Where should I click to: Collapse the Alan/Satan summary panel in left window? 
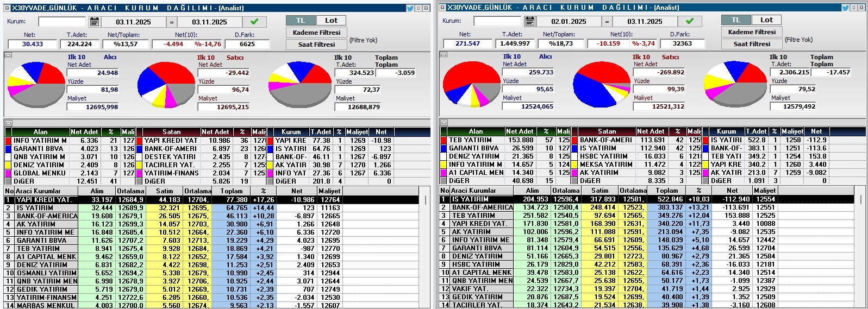click(8, 123)
